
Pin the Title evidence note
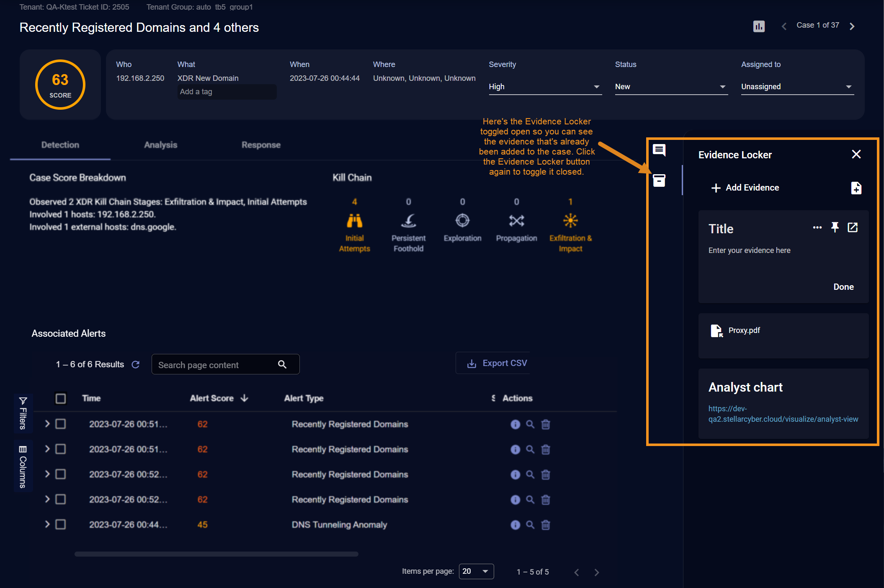point(835,227)
